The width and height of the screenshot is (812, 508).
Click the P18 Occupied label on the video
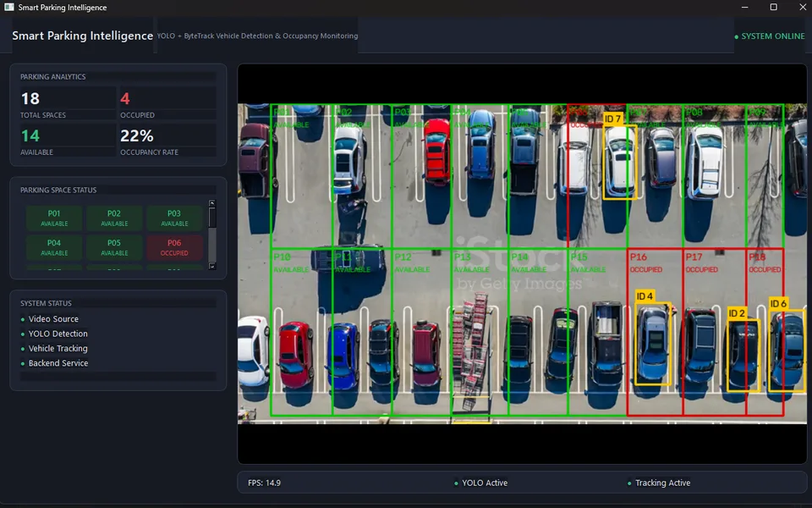click(765, 262)
